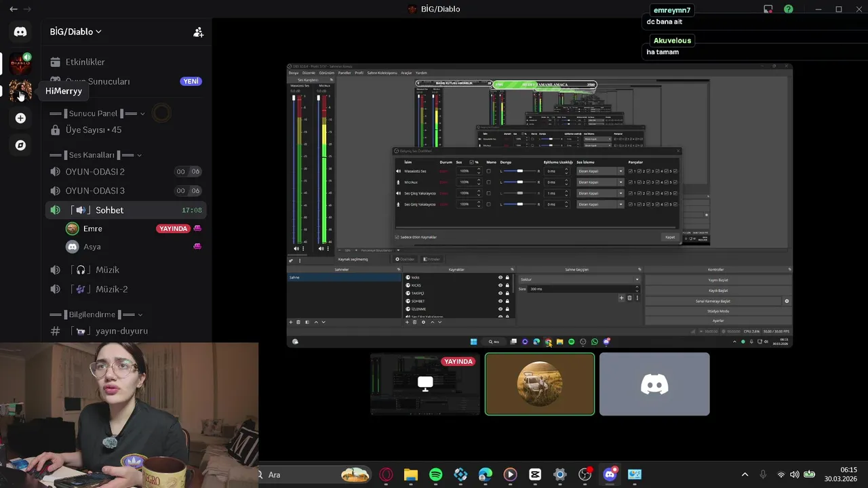Open the Görünüm menu in the OBS stream
Image resolution: width=868 pixels, height=488 pixels.
point(326,73)
